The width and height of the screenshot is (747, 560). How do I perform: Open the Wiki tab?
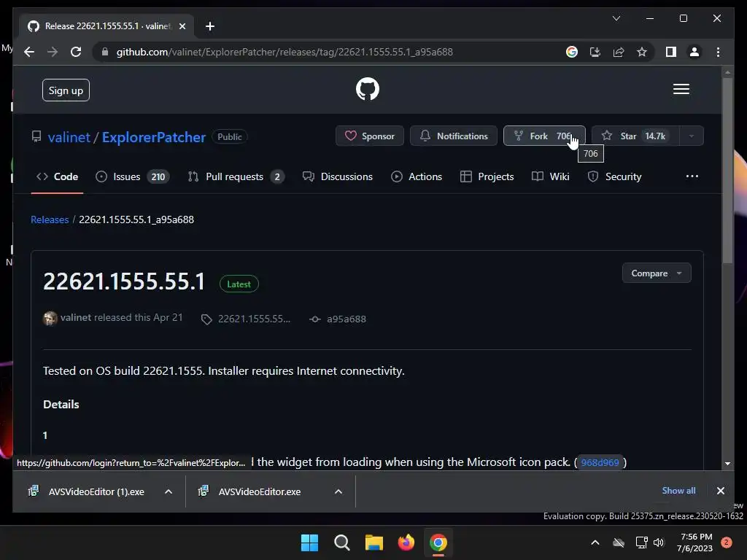tap(550, 176)
